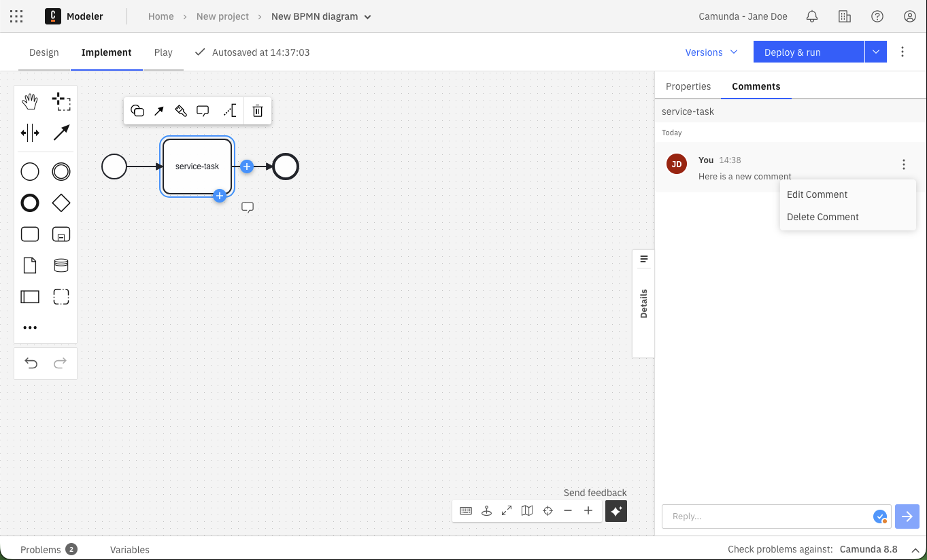Open the Versions dropdown
This screenshot has height=560, width=927.
pyautogui.click(x=711, y=52)
